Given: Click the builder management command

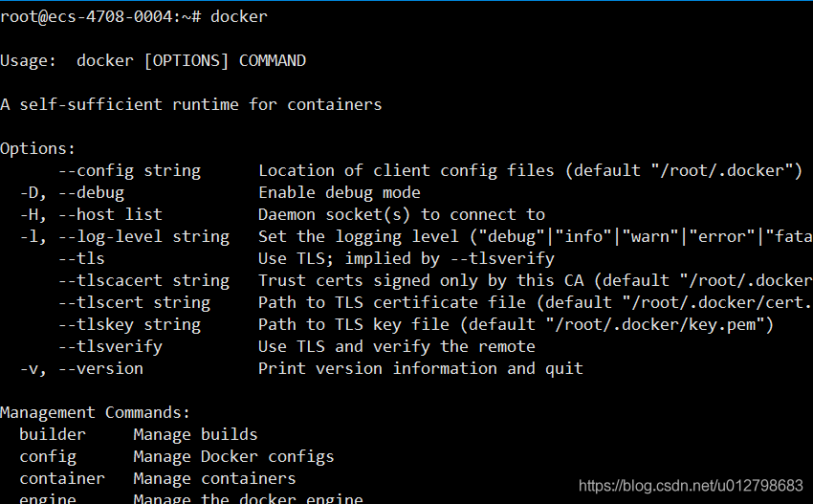Looking at the screenshot, I should 52,434.
